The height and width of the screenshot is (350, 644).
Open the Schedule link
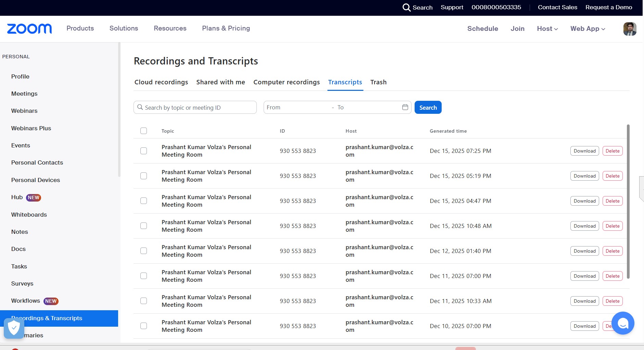[483, 29]
